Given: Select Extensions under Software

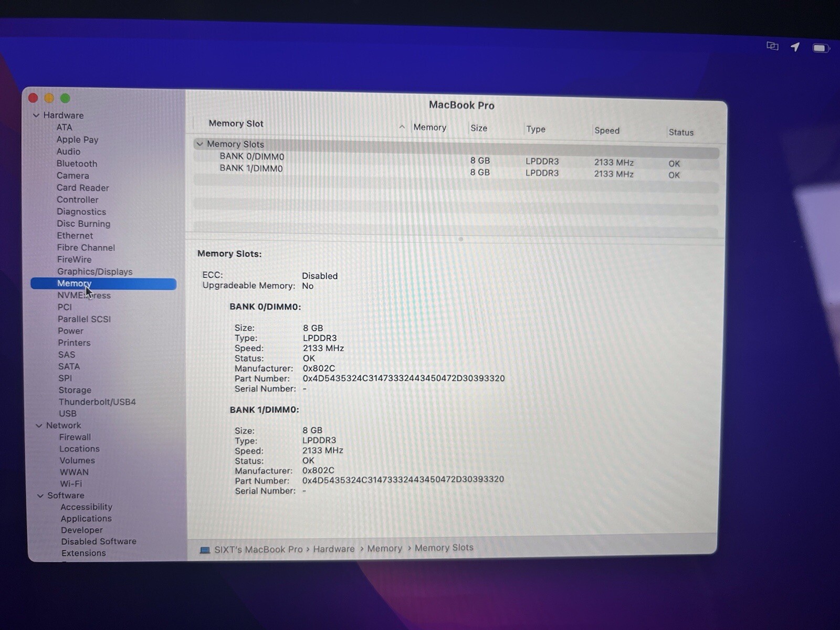Looking at the screenshot, I should [x=83, y=553].
